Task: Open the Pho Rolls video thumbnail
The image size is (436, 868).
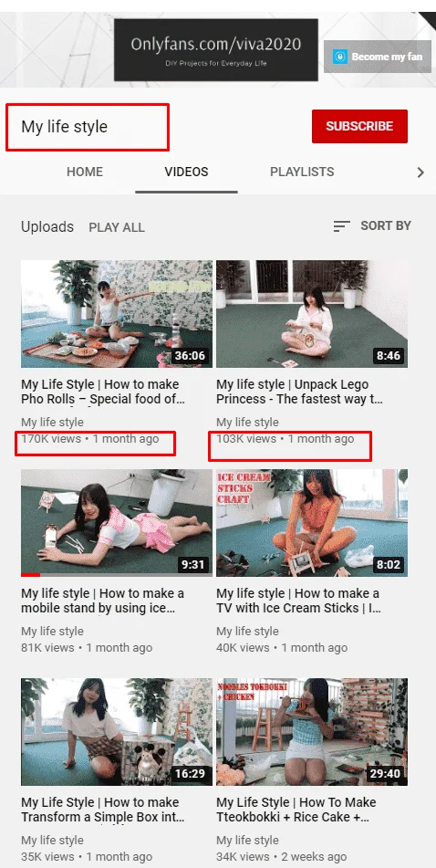Action: point(117,314)
